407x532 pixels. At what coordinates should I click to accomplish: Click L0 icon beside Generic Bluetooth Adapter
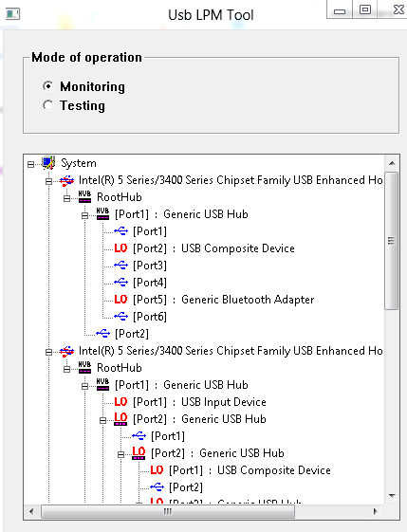[x=120, y=300]
